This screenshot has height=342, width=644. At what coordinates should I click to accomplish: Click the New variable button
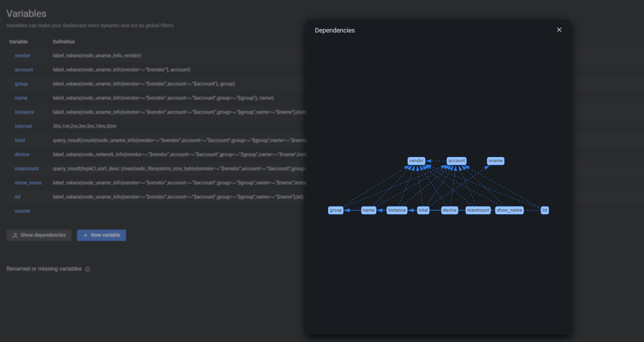pos(101,235)
